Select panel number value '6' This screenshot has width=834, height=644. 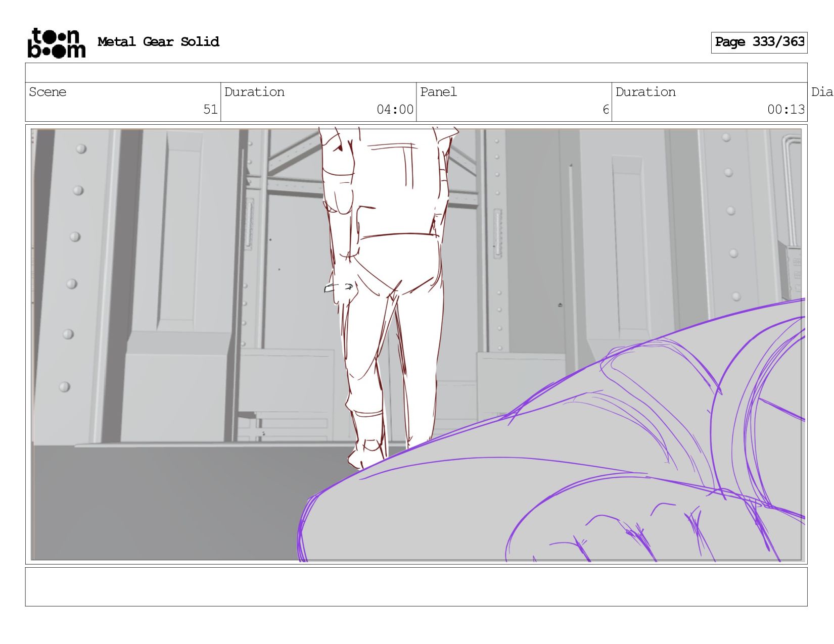(606, 110)
